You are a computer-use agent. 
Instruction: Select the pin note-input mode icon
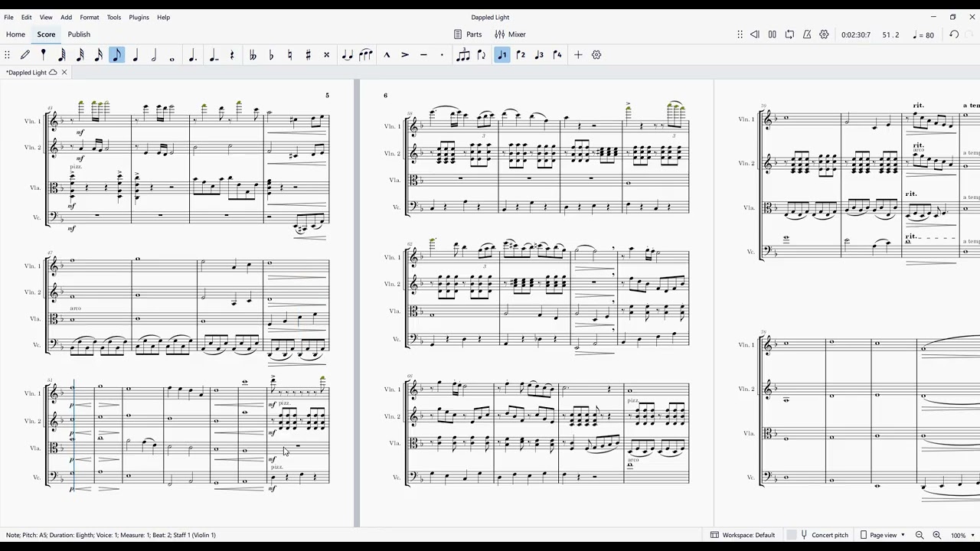pos(44,55)
